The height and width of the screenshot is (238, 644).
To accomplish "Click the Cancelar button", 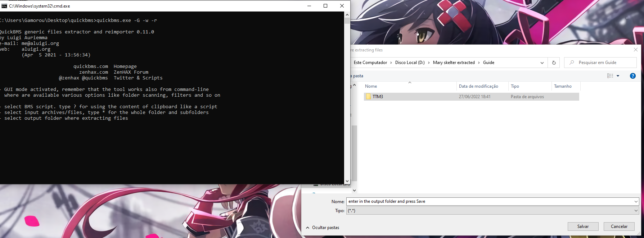I will (619, 226).
